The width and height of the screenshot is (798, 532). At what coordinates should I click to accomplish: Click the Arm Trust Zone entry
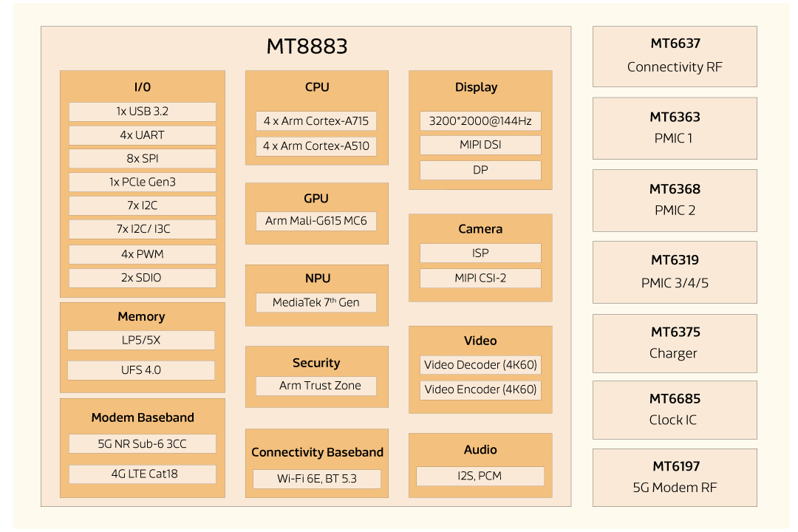[316, 386]
